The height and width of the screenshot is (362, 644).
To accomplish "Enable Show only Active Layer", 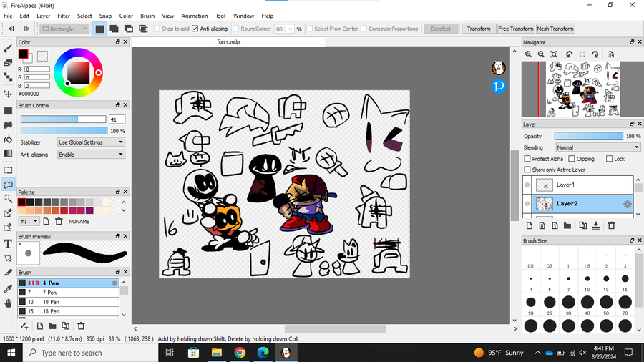I will click(527, 170).
